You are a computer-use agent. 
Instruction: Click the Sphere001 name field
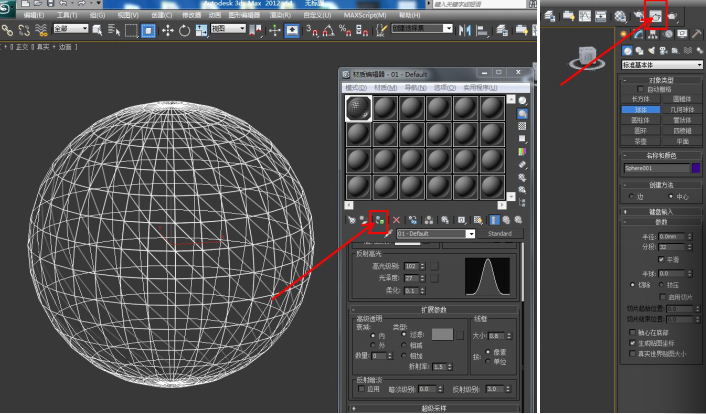pos(656,168)
